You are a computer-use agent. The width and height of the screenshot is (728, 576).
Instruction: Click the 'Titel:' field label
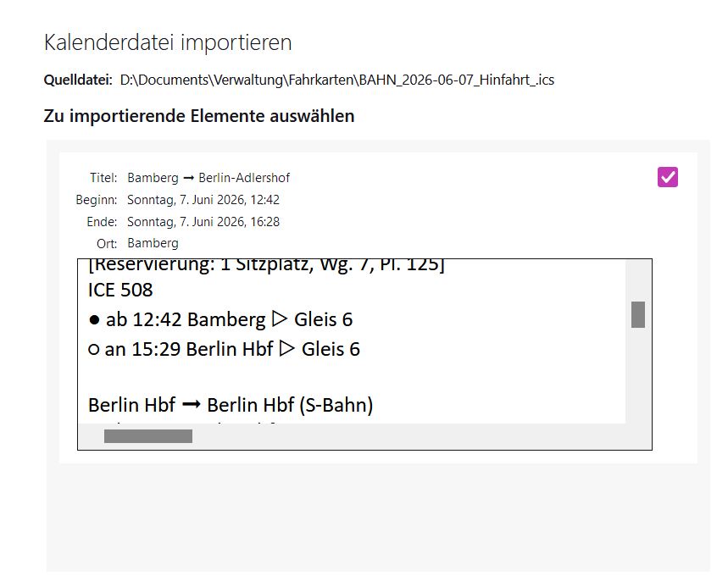103,178
